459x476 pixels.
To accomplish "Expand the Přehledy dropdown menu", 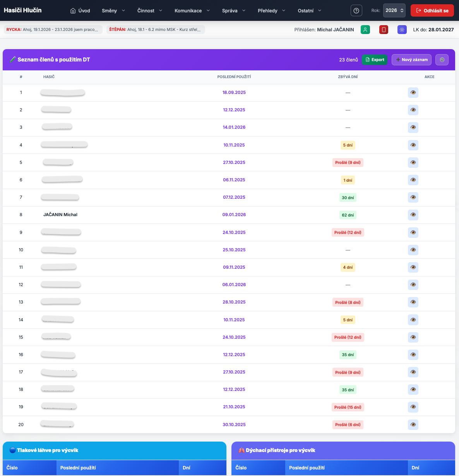I will (x=271, y=10).
